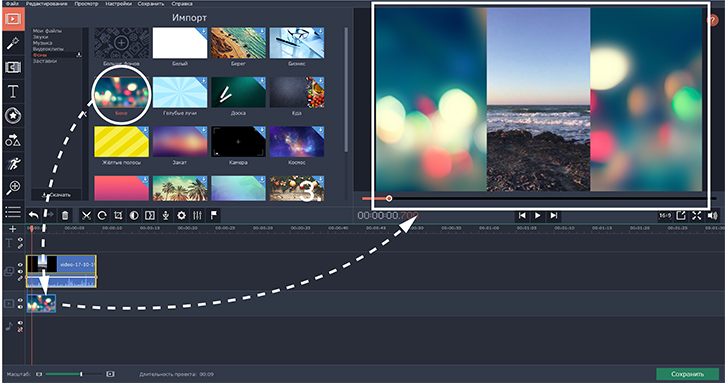This screenshot has width=728, height=383.
Task: Select the video-17-10 clip on timeline
Action: pyautogui.click(x=61, y=271)
